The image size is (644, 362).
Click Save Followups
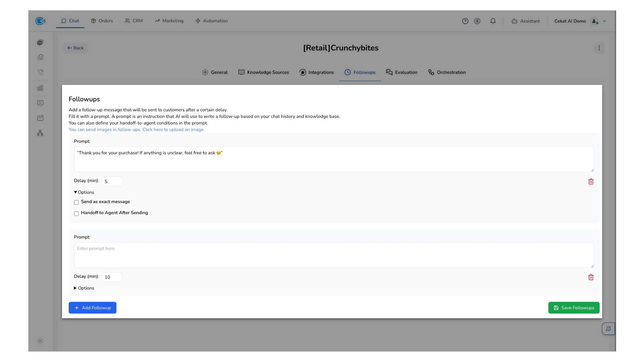coord(574,308)
